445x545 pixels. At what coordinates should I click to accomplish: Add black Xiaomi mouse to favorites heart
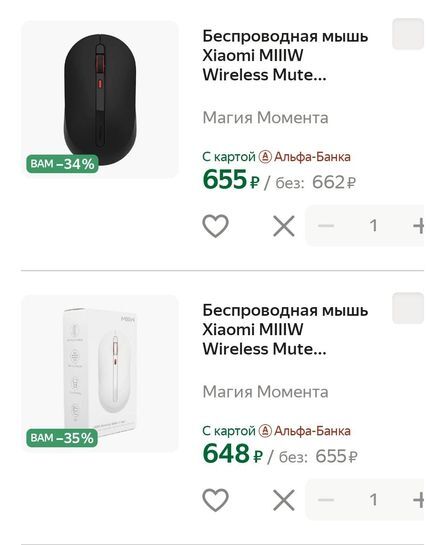click(216, 226)
